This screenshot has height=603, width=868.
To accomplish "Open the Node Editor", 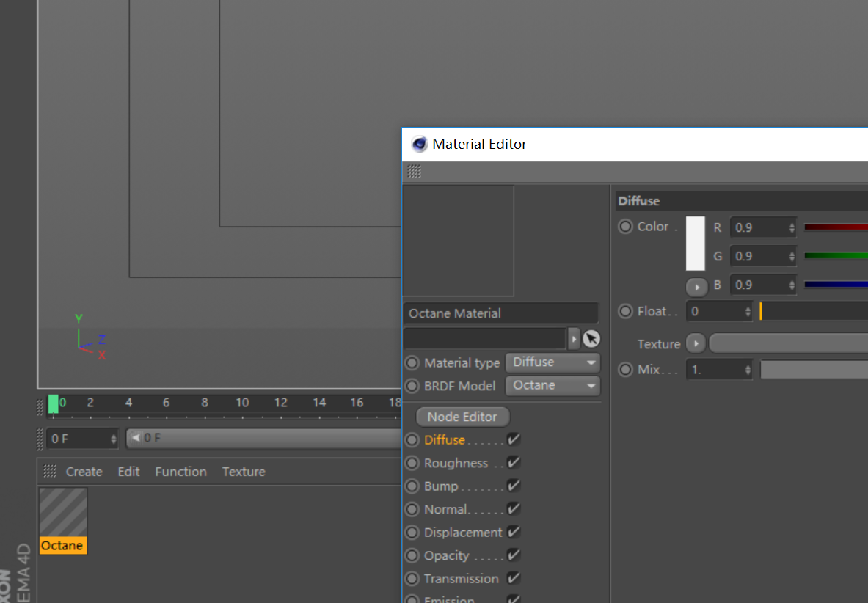I will pos(462,417).
